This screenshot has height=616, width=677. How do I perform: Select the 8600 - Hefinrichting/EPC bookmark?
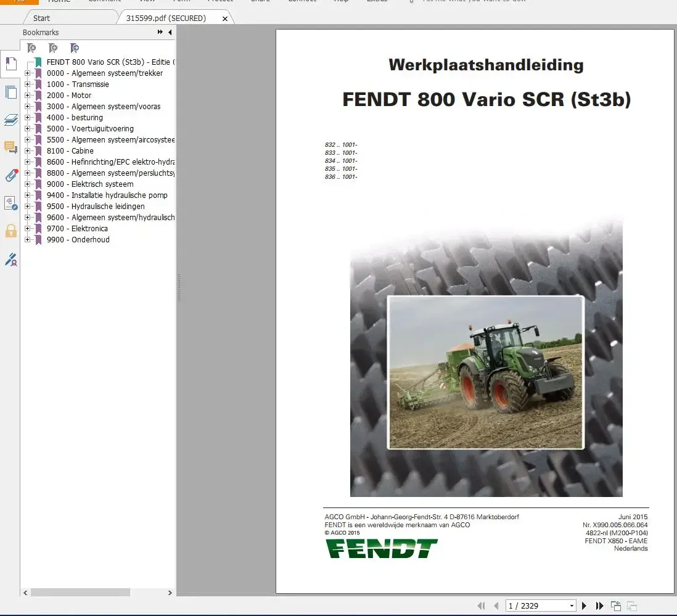pyautogui.click(x=110, y=162)
